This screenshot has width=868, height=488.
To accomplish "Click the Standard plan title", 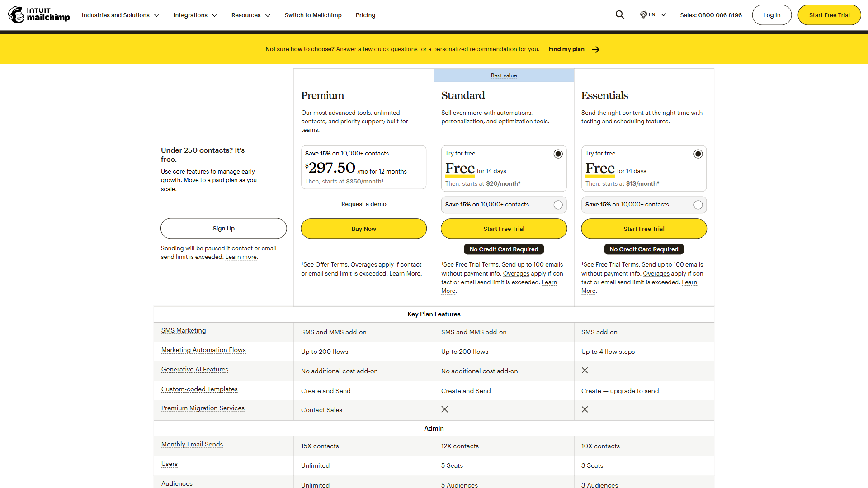I will [463, 96].
